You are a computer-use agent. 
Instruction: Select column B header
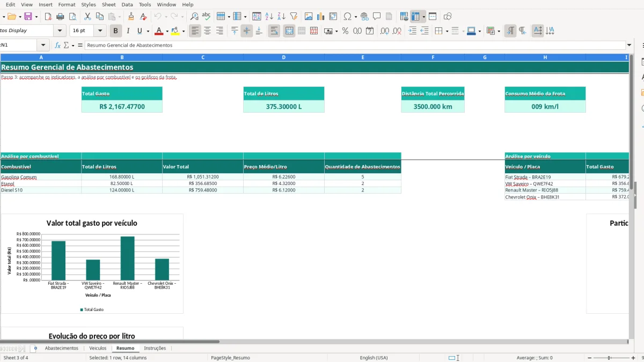pos(122,57)
